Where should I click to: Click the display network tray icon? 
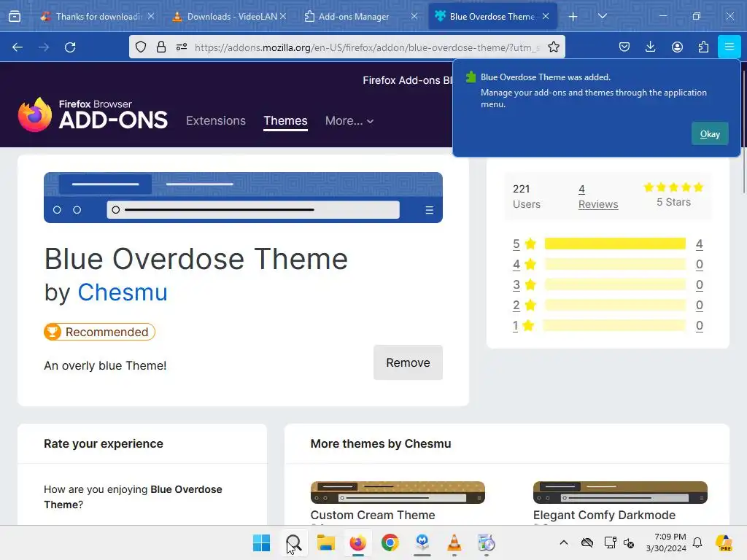(x=609, y=542)
